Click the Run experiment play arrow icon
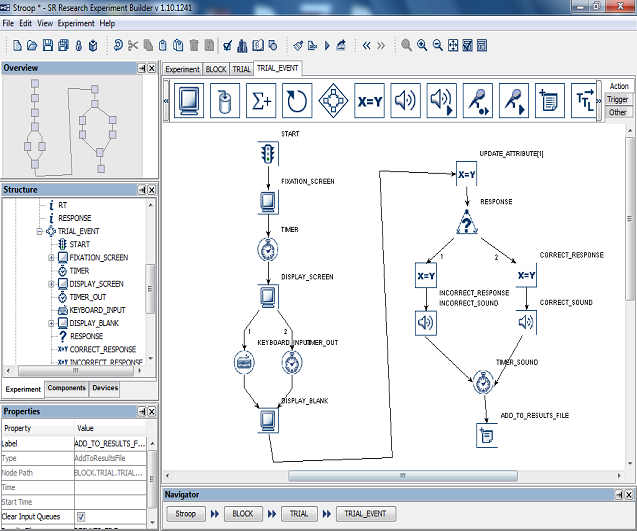 (327, 45)
